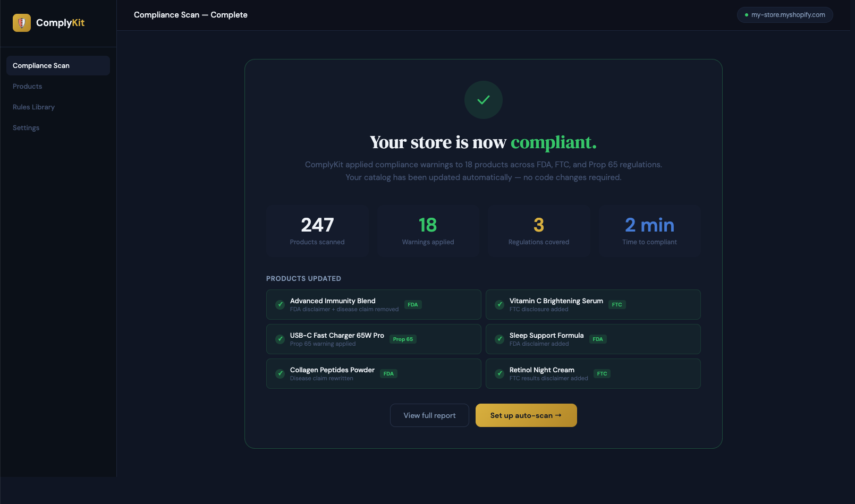This screenshot has width=855, height=504.
Task: Open the Rules Library section
Action: (33, 107)
